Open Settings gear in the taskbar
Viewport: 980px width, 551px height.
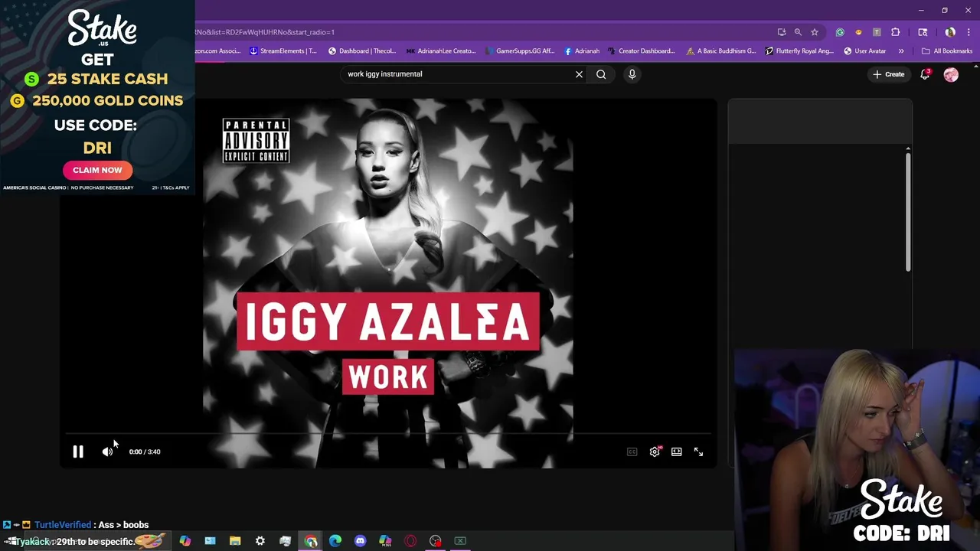(260, 541)
